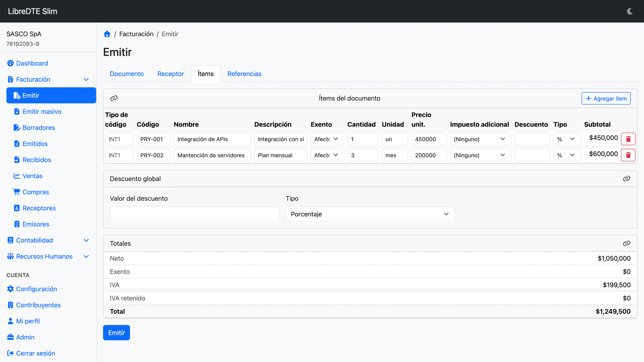Open Compras in sidebar
Image resolution: width=644 pixels, height=362 pixels.
pos(31,192)
